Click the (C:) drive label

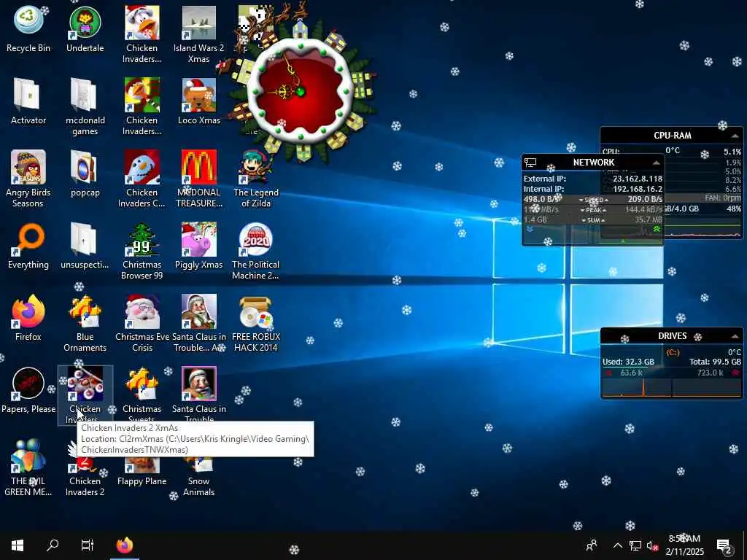673,352
